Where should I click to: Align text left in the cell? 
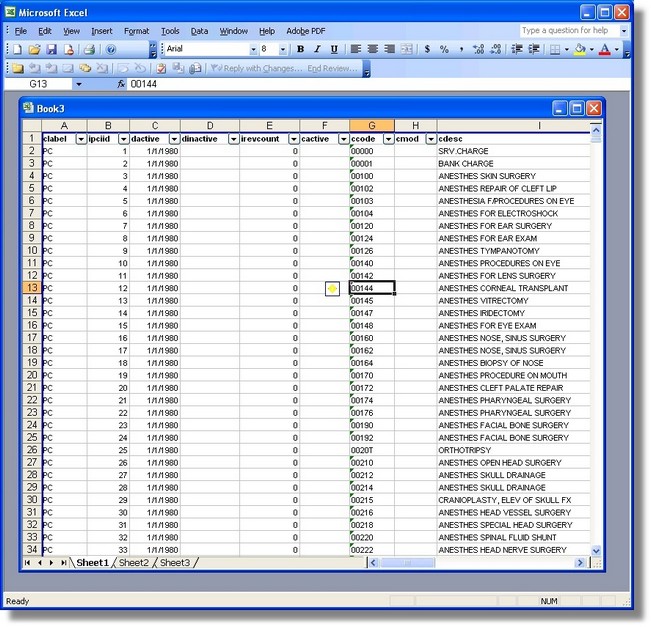[355, 49]
